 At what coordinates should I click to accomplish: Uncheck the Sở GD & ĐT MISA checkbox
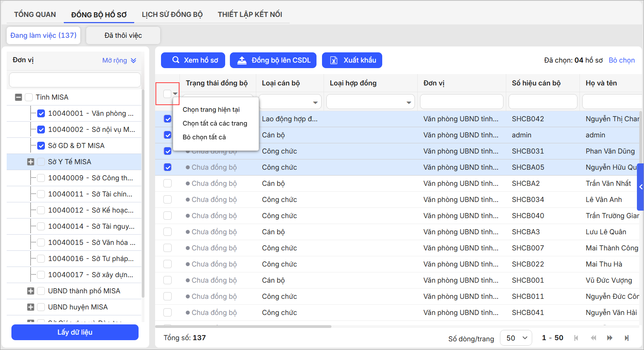[x=41, y=146]
